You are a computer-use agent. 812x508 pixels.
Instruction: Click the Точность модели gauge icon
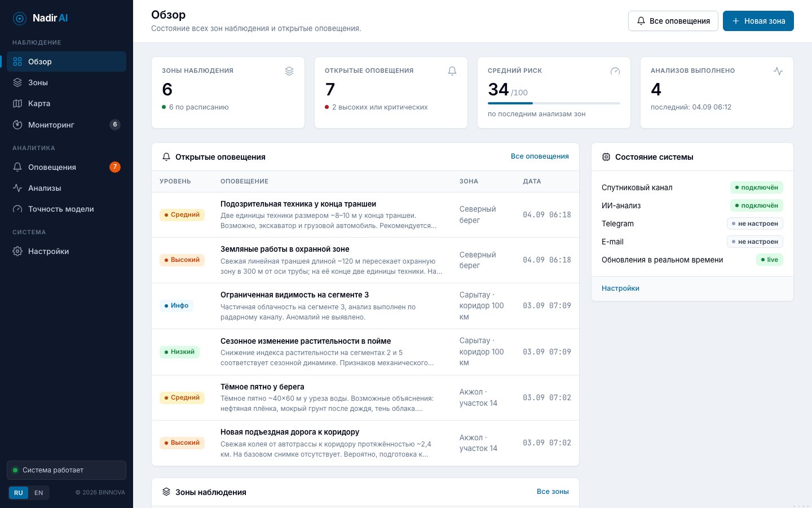(x=17, y=209)
